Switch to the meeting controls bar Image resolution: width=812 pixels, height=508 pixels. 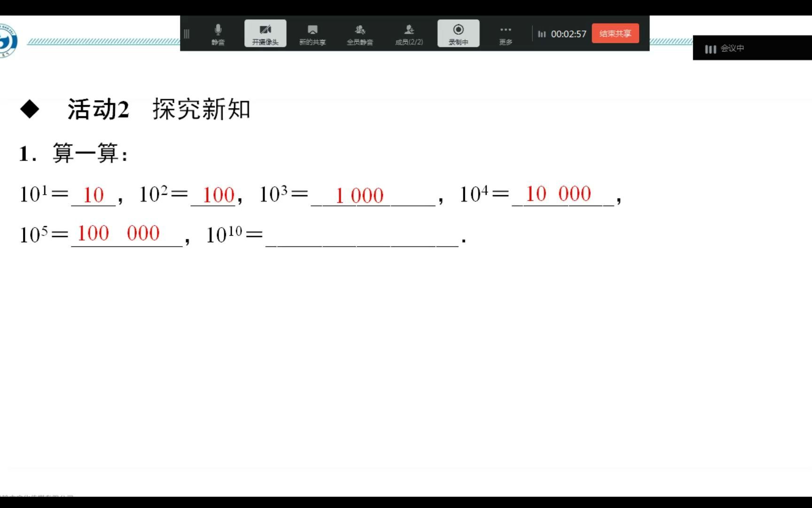[409, 33]
